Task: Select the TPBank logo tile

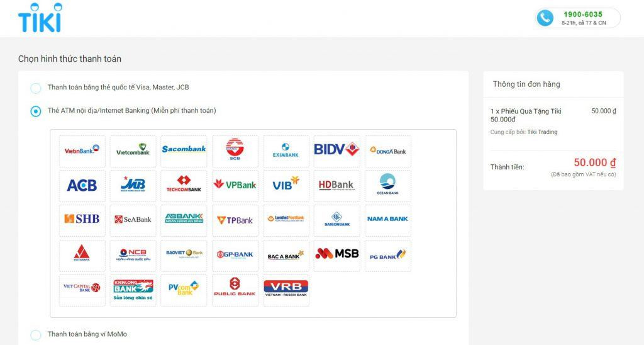Action: coord(235,220)
